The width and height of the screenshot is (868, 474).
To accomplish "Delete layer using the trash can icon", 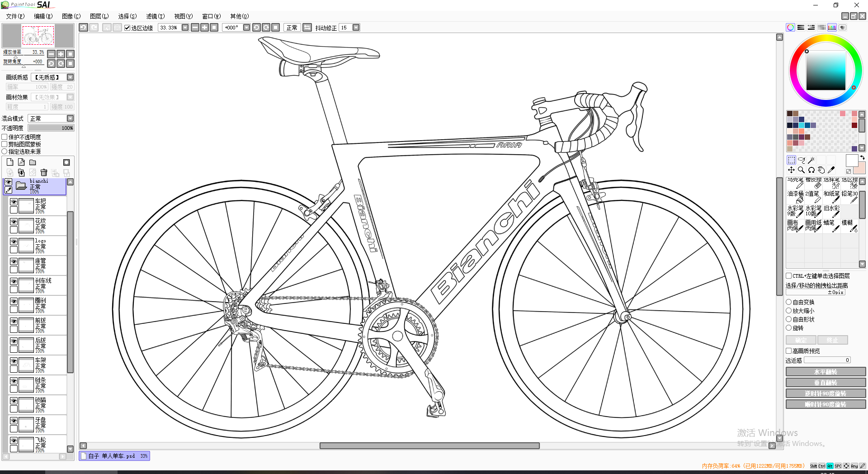I will coord(44,172).
